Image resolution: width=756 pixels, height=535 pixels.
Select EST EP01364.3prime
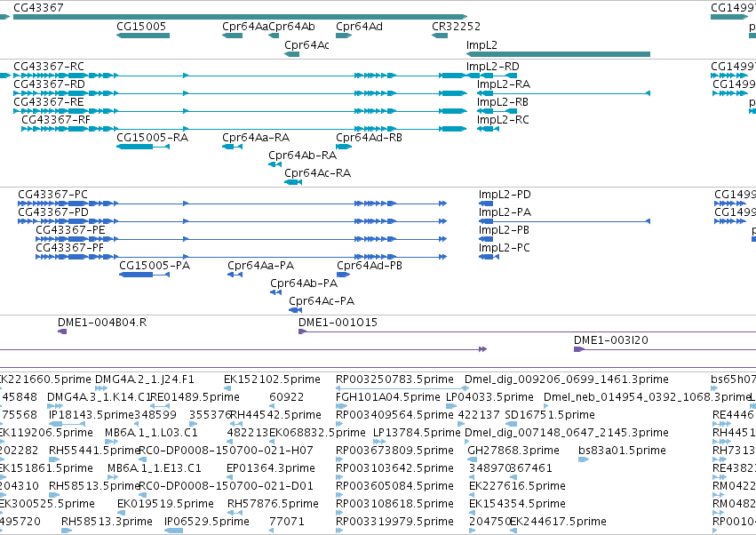pos(270,468)
